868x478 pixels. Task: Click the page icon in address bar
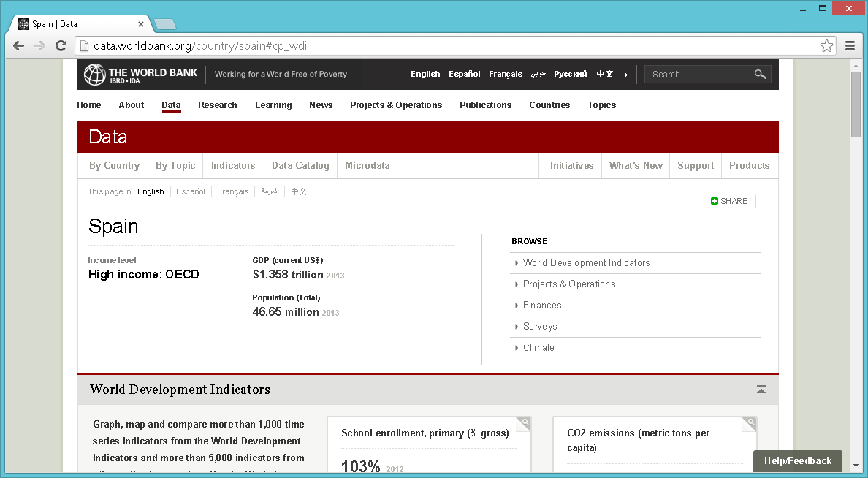pyautogui.click(x=84, y=46)
